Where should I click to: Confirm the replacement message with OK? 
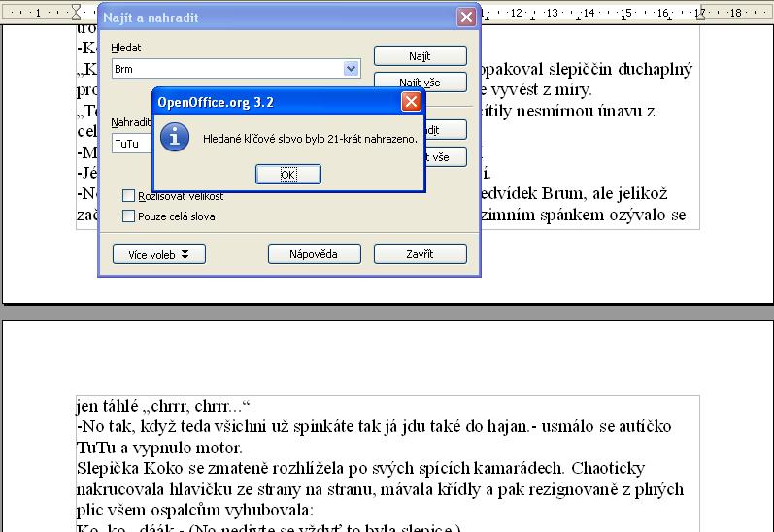(288, 174)
